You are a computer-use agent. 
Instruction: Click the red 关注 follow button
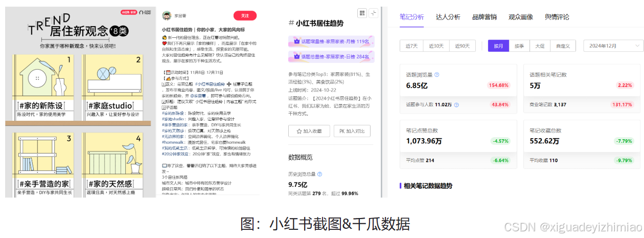(x=245, y=15)
